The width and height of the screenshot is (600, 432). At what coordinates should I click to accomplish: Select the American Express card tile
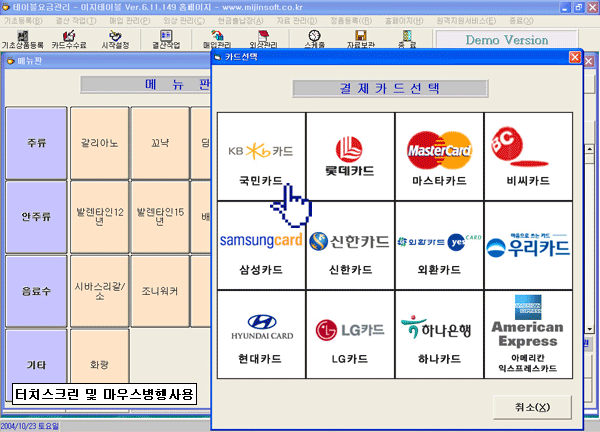pyautogui.click(x=528, y=334)
